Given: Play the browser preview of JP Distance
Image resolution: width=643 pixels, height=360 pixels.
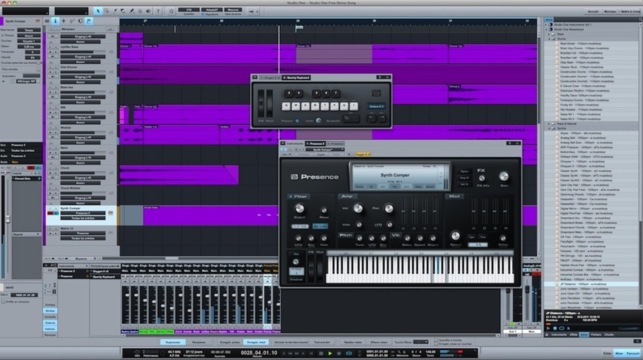Looking at the screenshot, I should 548,328.
